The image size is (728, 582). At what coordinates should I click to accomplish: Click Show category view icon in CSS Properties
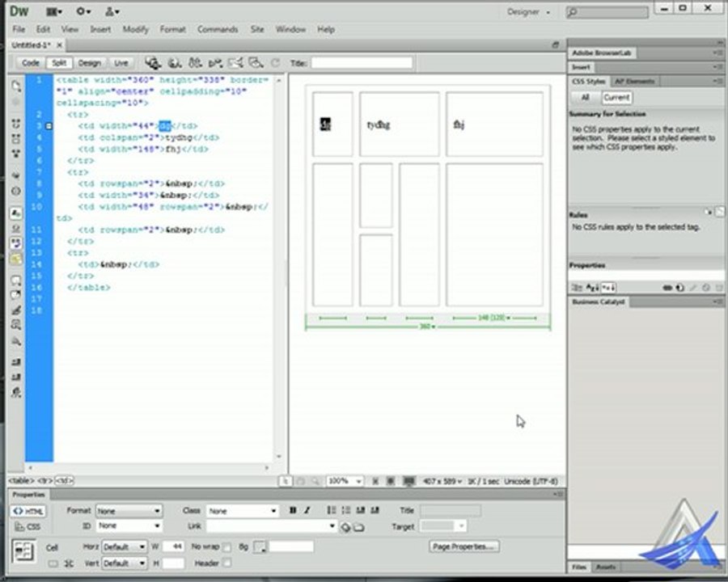click(576, 288)
